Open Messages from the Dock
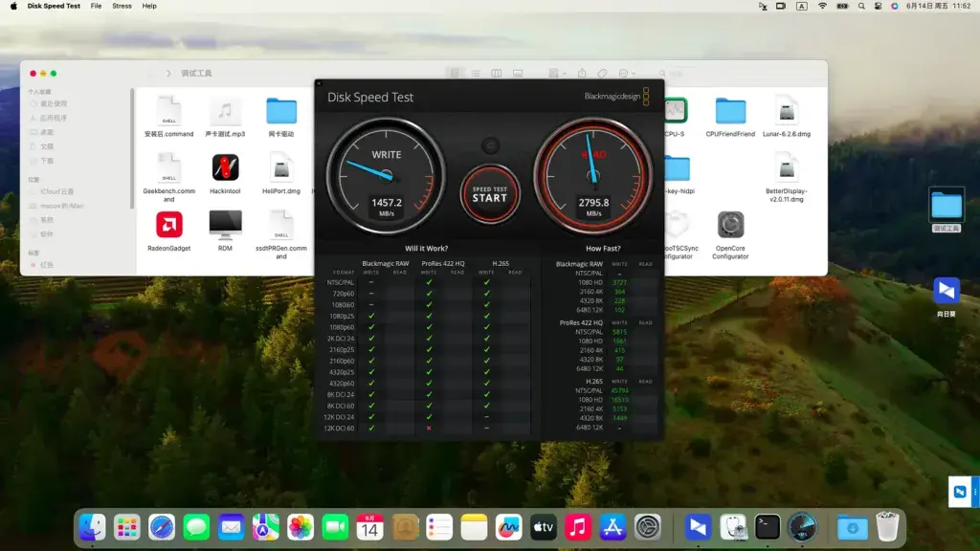This screenshot has height=551, width=980. point(196,527)
